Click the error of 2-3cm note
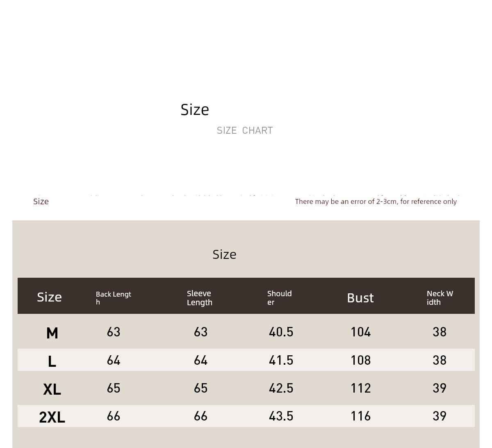Screen dimensions: 492x448 (x=376, y=201)
